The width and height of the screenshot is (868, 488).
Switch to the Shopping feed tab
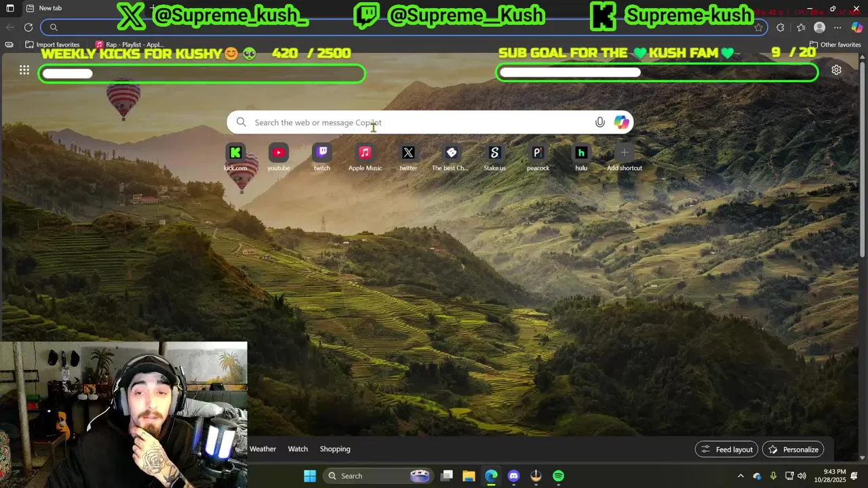tap(335, 449)
